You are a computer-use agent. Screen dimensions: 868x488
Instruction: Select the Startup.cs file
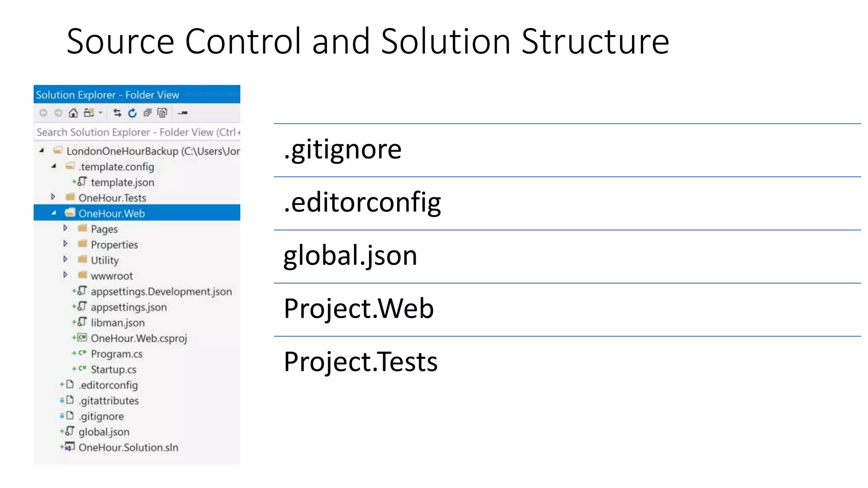coord(113,370)
